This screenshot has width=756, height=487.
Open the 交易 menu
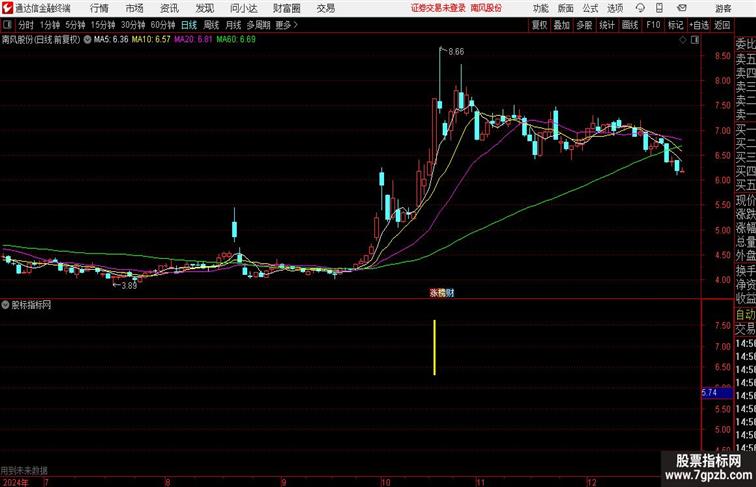click(325, 8)
